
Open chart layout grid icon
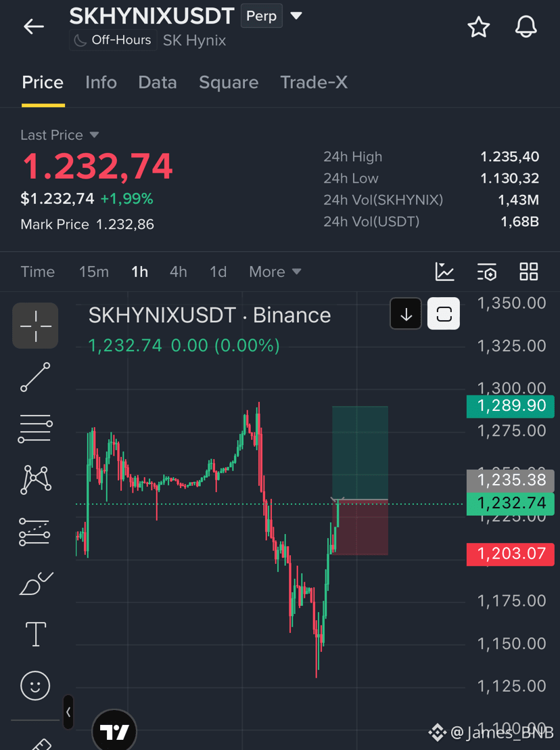528,271
